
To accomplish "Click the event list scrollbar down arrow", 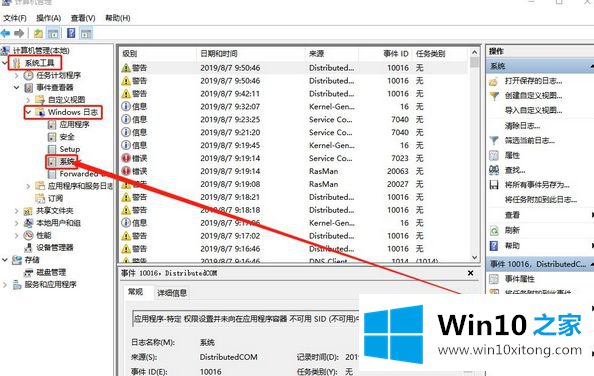I will tap(475, 257).
